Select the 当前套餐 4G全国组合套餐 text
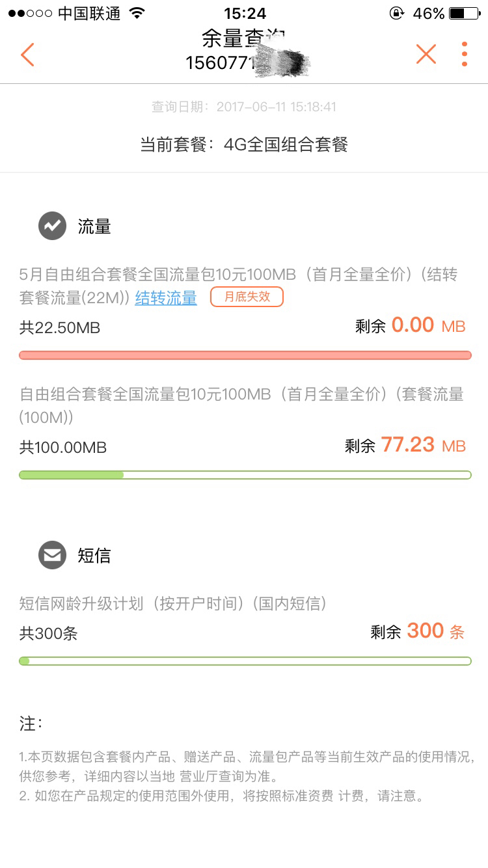Image resolution: width=488 pixels, height=868 pixels. pos(244,144)
